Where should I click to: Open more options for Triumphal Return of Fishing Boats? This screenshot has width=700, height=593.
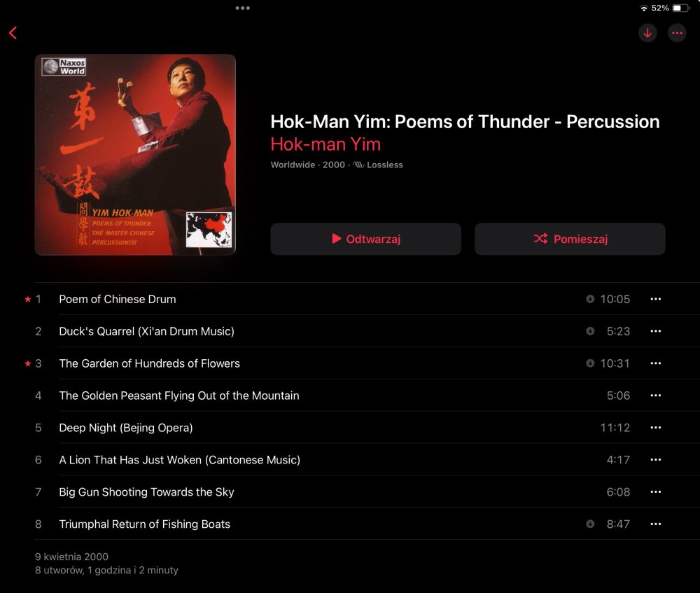[x=655, y=524]
